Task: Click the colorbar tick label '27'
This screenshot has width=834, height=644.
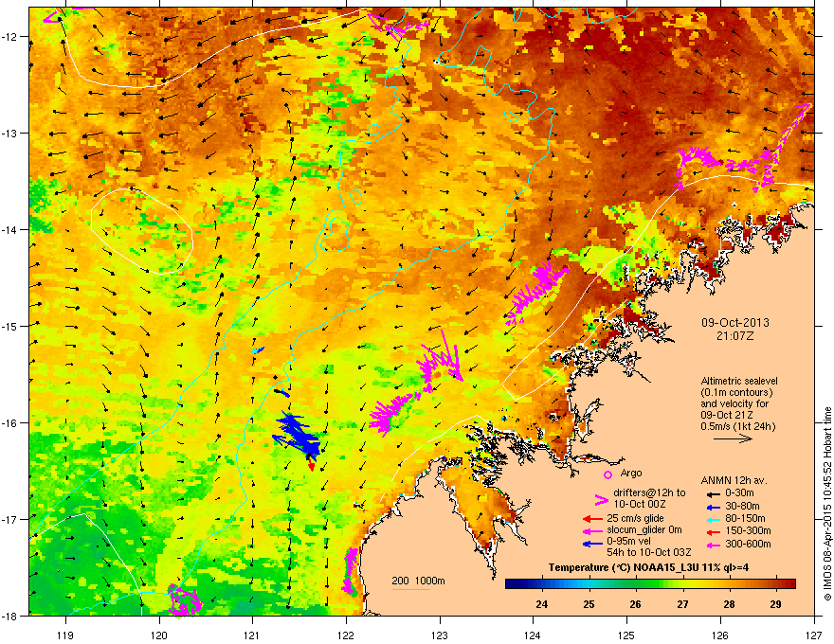Action: [682, 604]
